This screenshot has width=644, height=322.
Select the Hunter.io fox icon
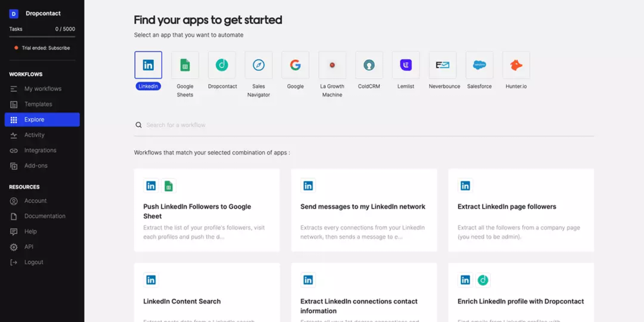point(516,65)
